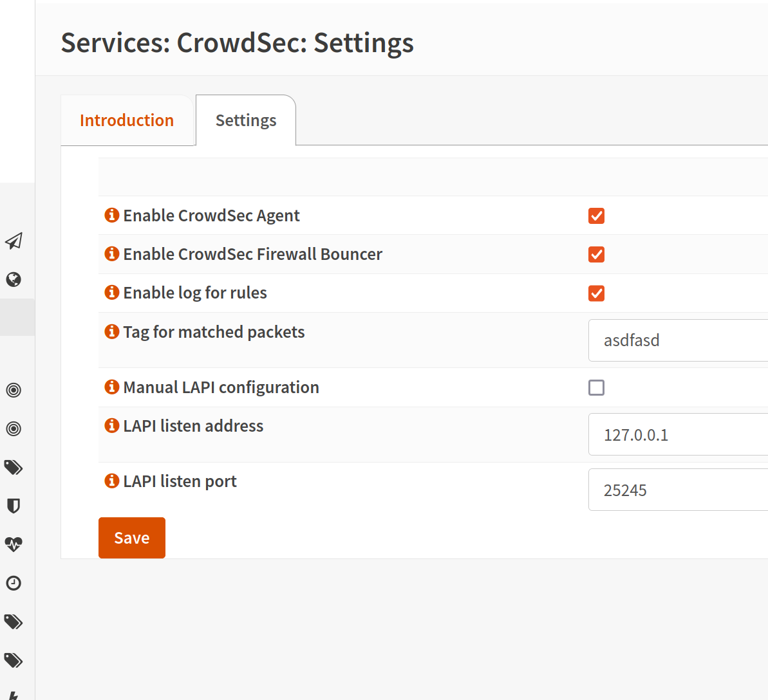Click the paper plane icon in sidebar
Screen dimensions: 768x700
(14, 241)
